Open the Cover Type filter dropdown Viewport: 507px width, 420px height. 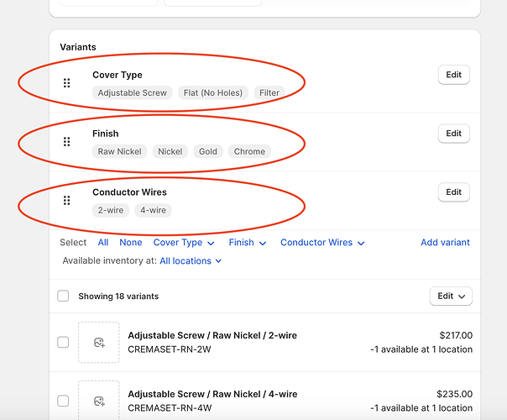click(x=184, y=243)
